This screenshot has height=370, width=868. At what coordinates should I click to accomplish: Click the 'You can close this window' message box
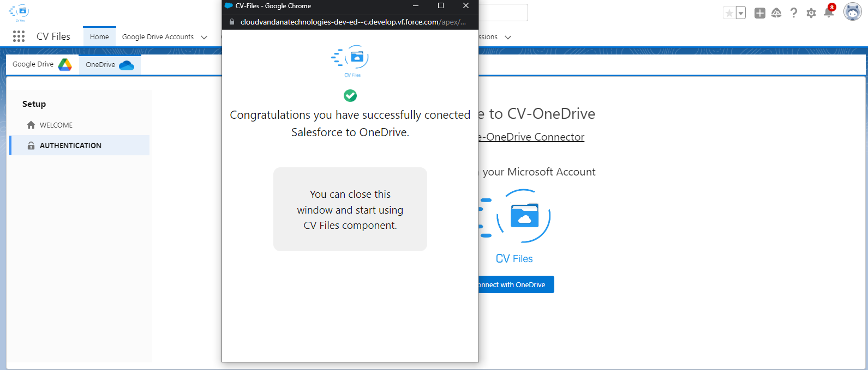(350, 209)
